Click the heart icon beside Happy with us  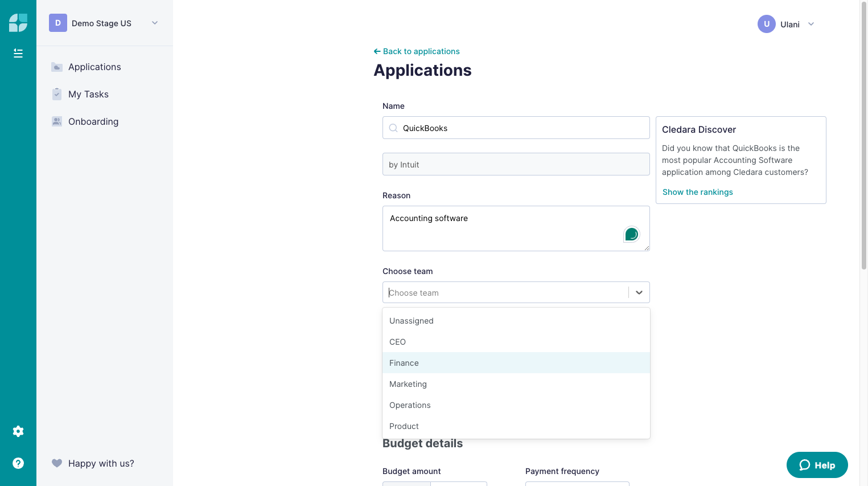tap(57, 463)
